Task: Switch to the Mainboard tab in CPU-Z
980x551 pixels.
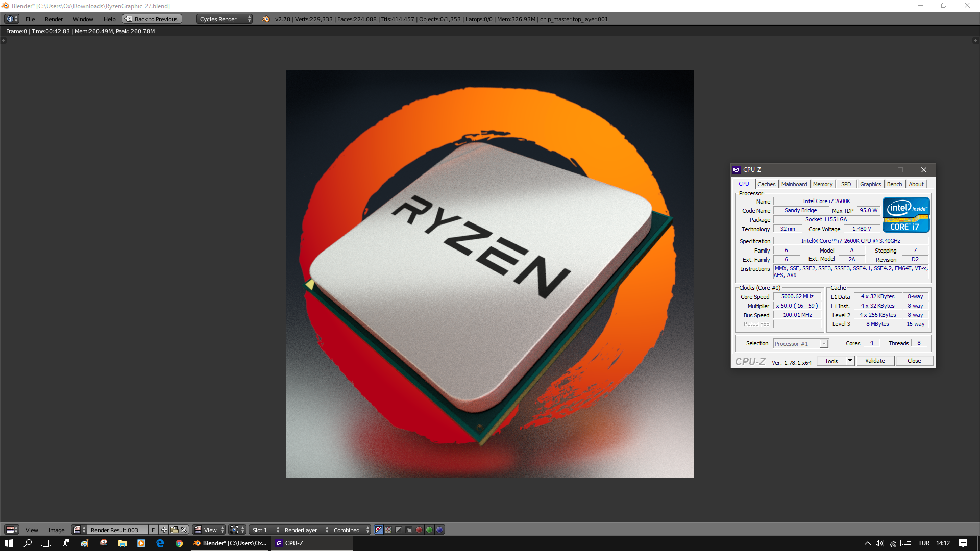Action: 794,184
